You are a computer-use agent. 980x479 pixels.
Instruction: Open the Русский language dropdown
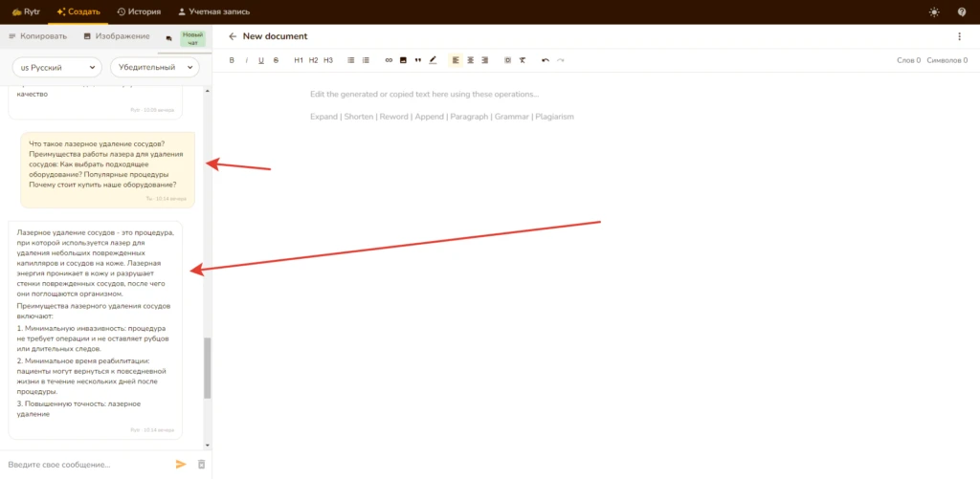[56, 67]
